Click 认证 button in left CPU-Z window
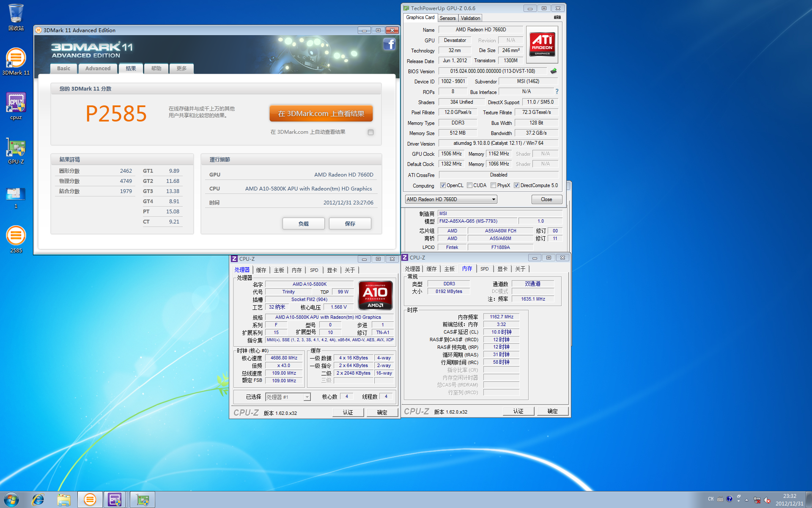The width and height of the screenshot is (812, 508). tap(348, 412)
